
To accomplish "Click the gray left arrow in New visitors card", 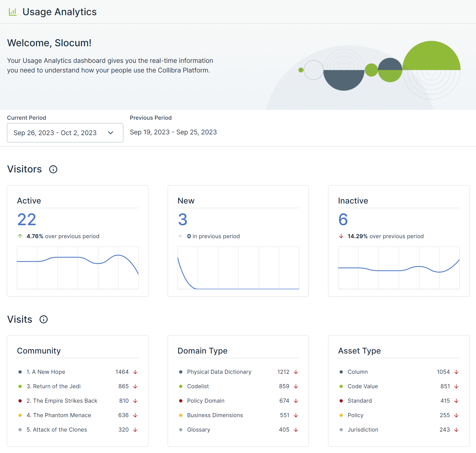I will (181, 236).
